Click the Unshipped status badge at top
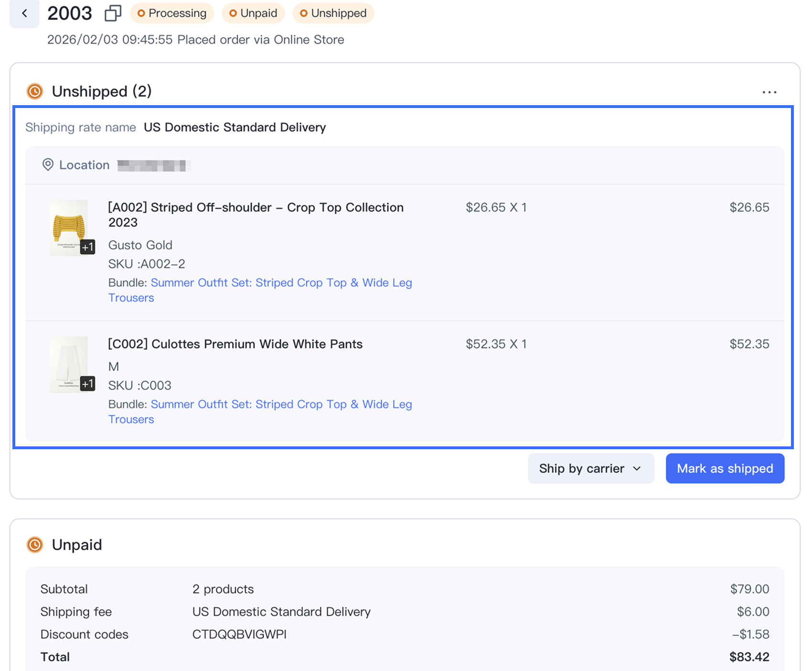 point(333,13)
